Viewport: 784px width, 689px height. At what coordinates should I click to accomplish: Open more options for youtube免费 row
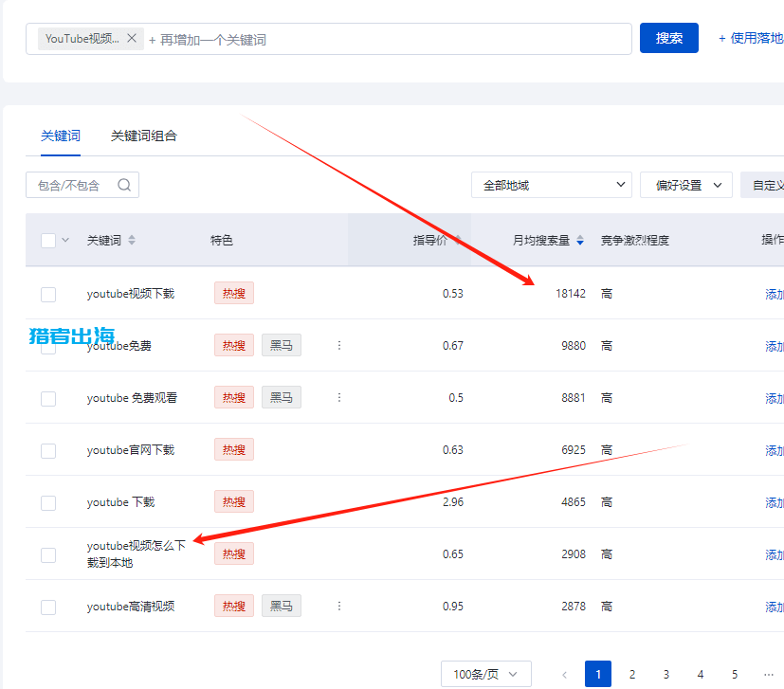[x=339, y=345]
